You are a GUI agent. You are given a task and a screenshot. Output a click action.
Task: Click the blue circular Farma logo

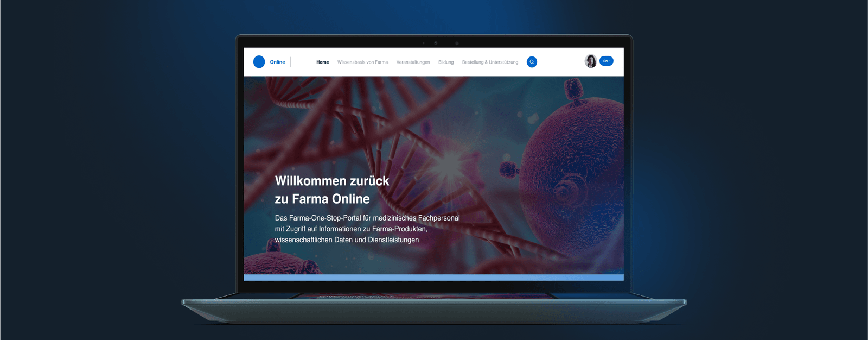click(259, 62)
